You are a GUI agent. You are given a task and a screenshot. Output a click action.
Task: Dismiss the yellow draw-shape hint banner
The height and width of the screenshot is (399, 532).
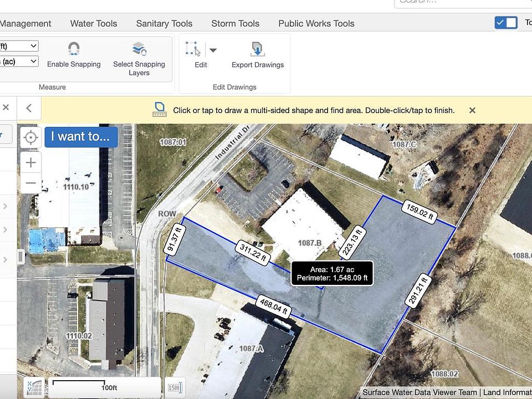[x=472, y=110]
